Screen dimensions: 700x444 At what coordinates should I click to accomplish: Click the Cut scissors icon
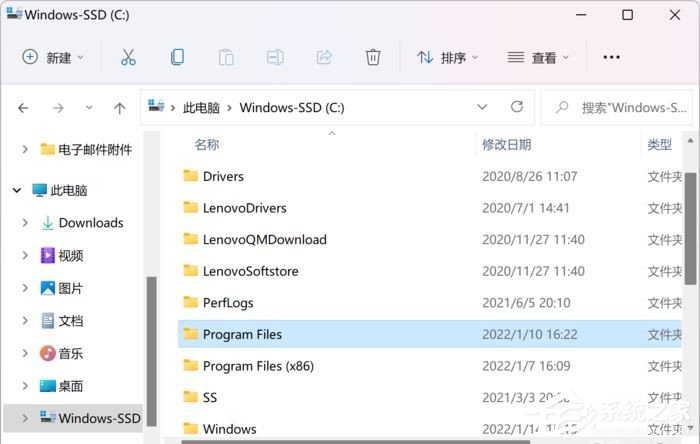pos(128,57)
